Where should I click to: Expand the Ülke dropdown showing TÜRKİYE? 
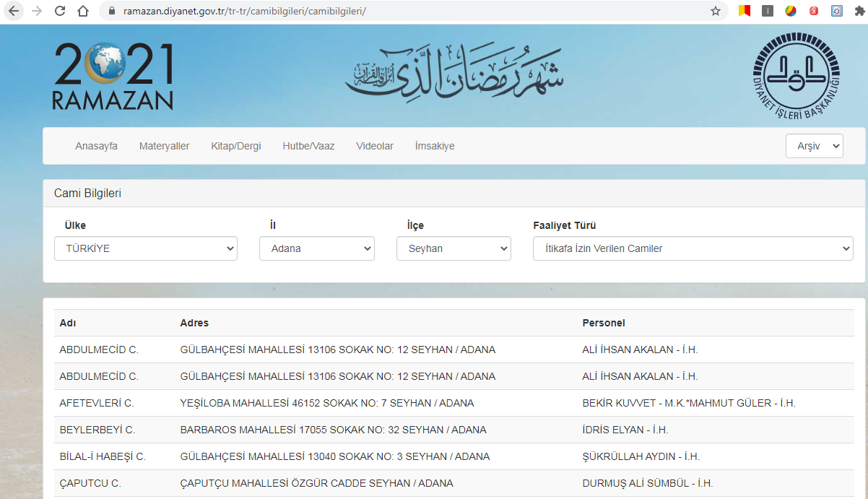146,248
